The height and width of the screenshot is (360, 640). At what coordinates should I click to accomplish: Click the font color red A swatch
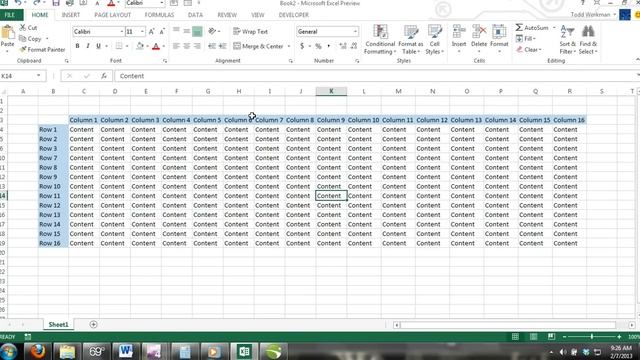[x=156, y=47]
